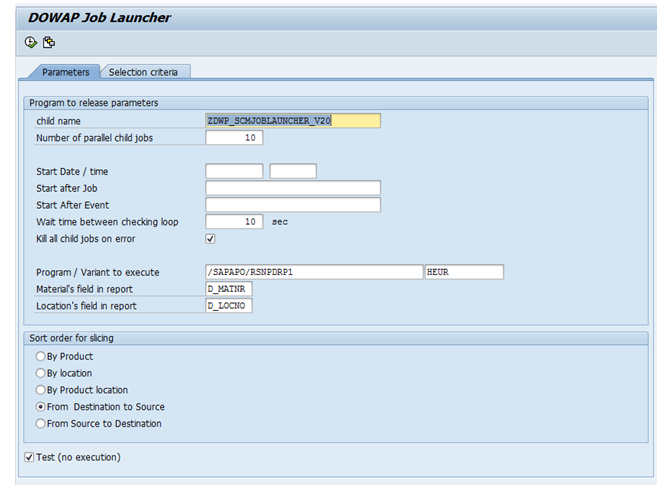667x495 pixels.
Task: Click the D_MATNR material field
Action: click(x=229, y=289)
